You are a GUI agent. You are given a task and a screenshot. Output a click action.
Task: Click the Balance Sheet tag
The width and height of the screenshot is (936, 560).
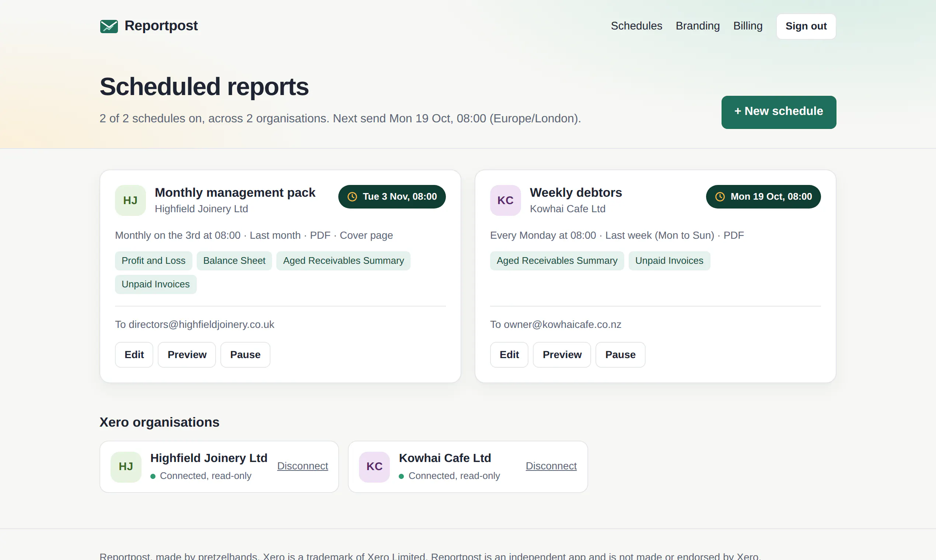pos(234,261)
